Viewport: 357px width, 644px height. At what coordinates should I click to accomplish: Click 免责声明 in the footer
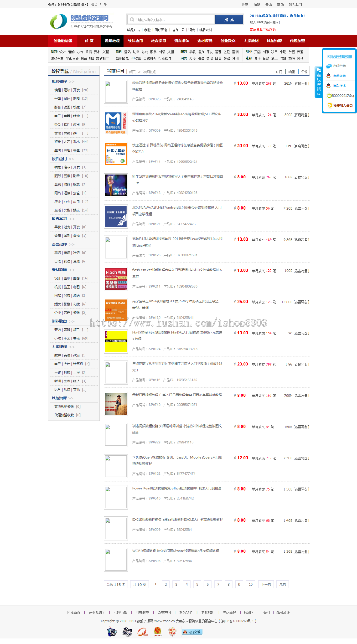pos(164,613)
